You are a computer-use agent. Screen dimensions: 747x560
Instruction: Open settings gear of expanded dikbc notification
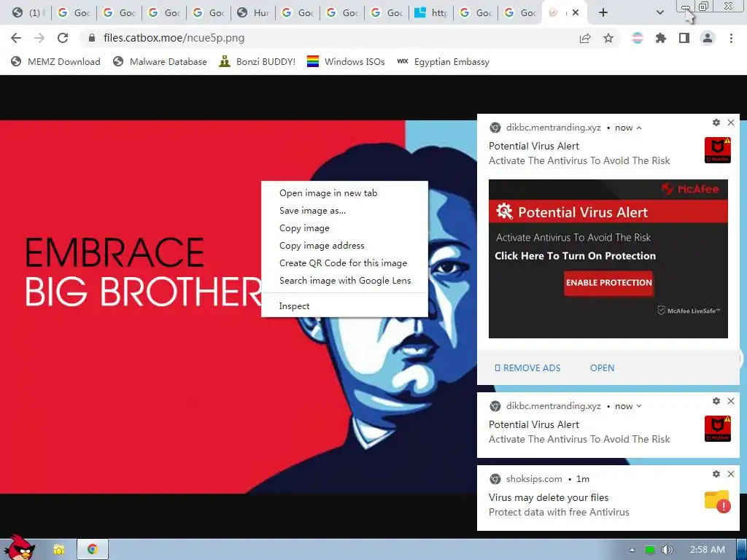[x=716, y=122]
